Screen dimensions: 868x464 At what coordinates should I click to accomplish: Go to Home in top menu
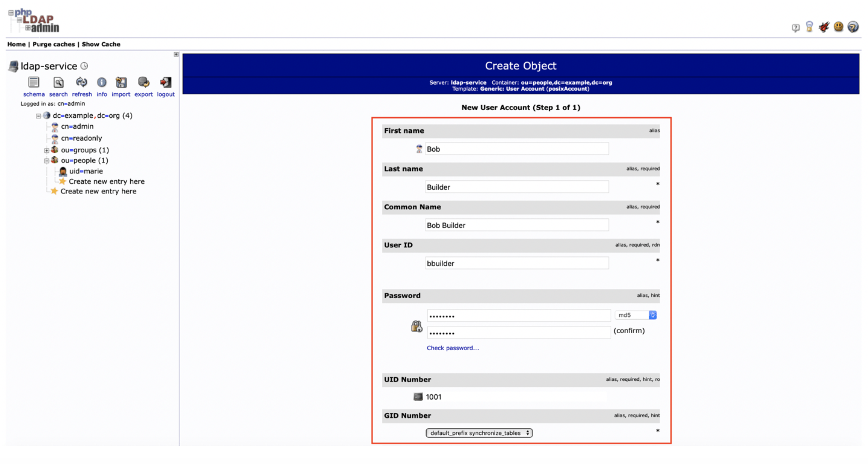(16, 44)
